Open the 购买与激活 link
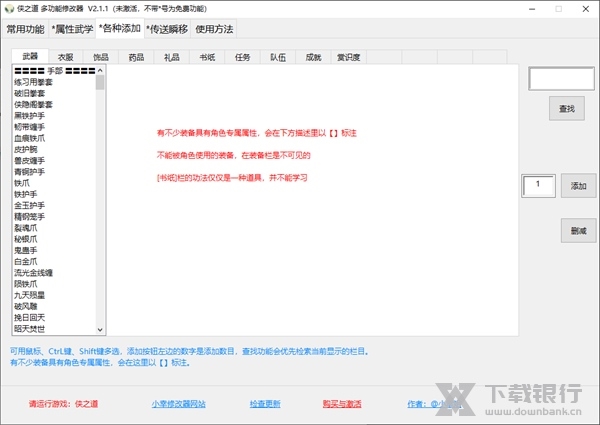 342,404
